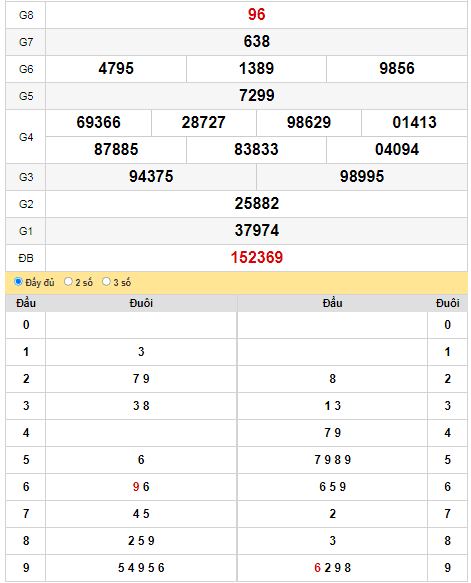Click the G5 prize number 7299
Viewport: 471px width, 583px height.
point(257,96)
